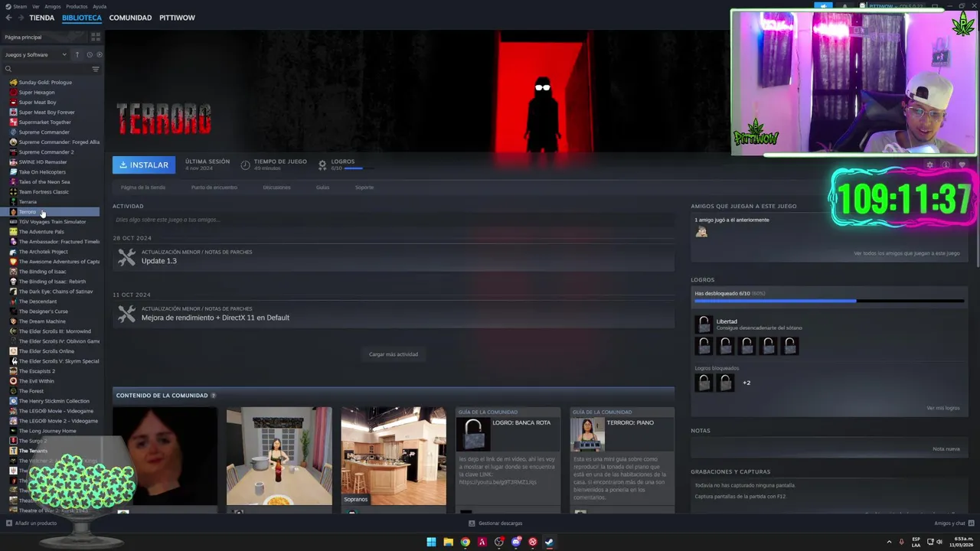This screenshot has height=551, width=980.
Task: Select Super Meat Boy Forever in library
Action: (47, 112)
